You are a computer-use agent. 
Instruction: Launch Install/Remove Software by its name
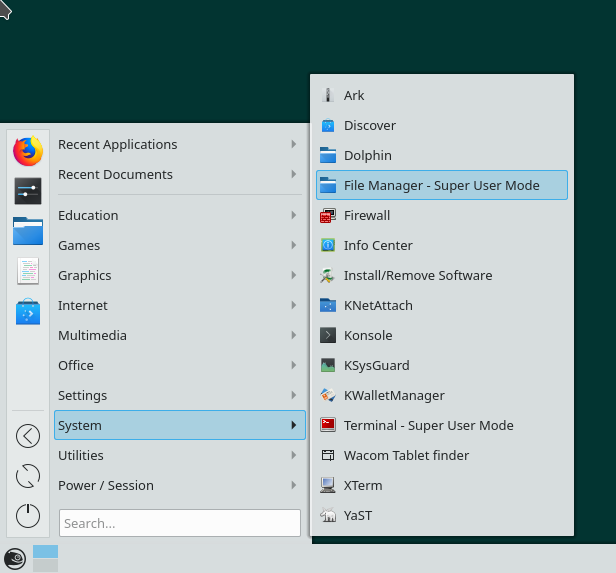coord(418,275)
